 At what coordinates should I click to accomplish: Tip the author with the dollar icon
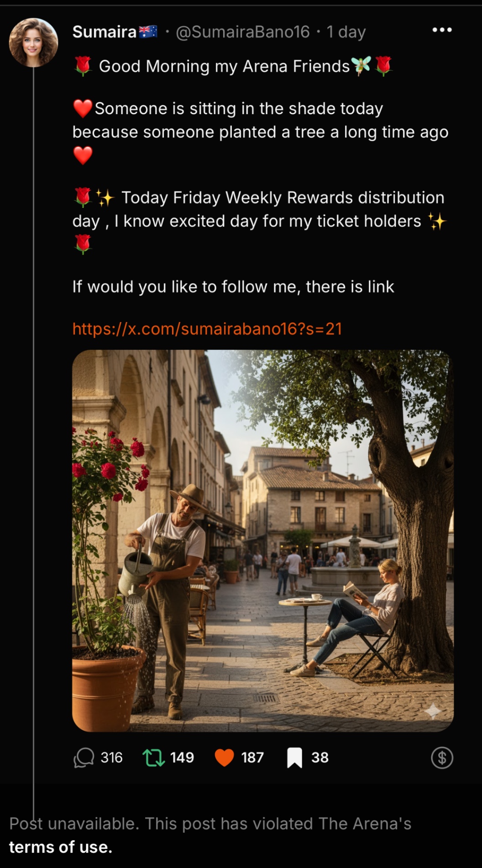tap(442, 758)
